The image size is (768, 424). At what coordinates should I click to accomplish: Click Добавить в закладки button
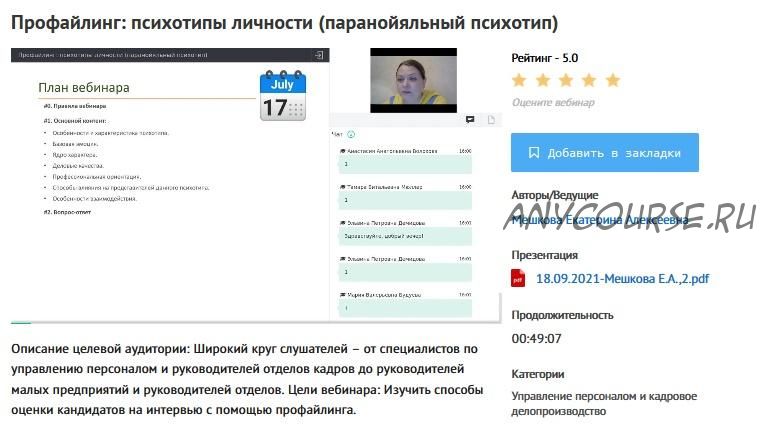click(605, 152)
